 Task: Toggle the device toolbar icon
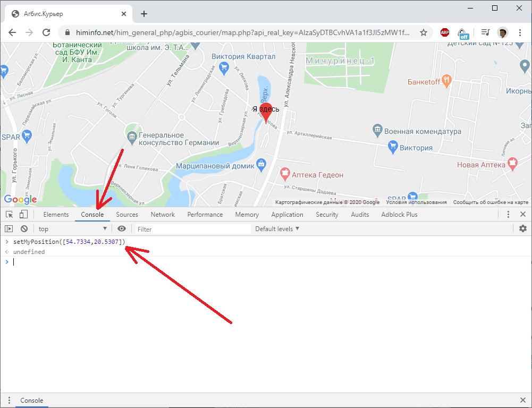(23, 214)
